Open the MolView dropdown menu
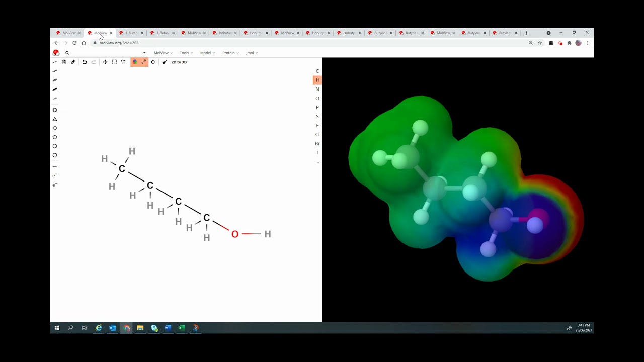644x362 pixels. click(163, 53)
